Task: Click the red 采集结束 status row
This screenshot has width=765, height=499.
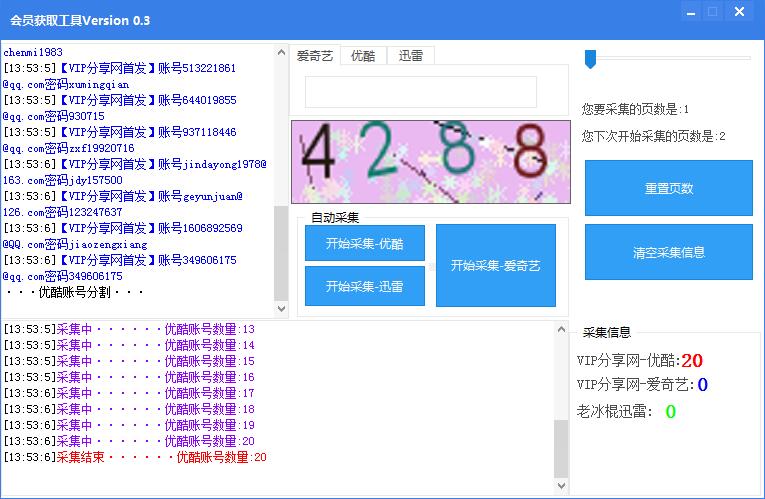Action: click(x=135, y=458)
